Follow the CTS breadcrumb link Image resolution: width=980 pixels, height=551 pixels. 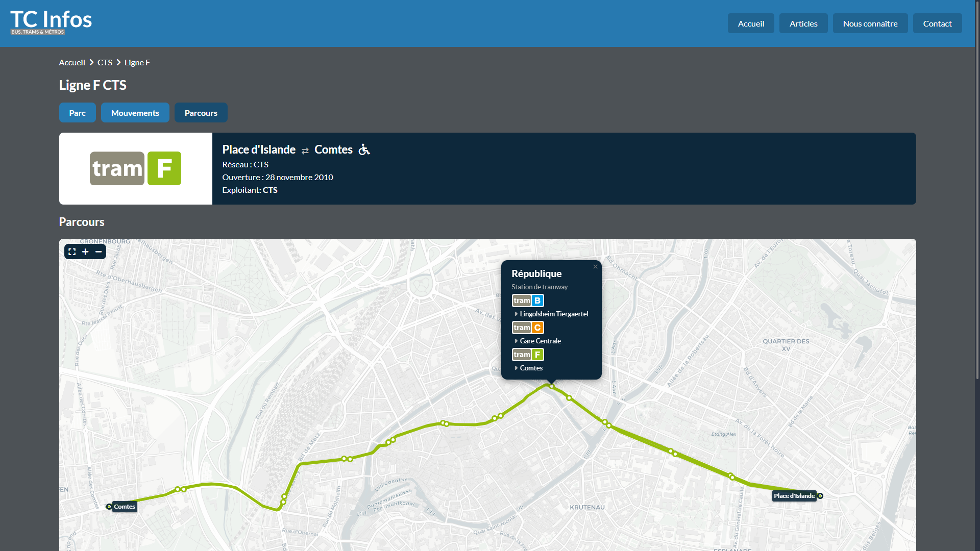[x=105, y=62]
